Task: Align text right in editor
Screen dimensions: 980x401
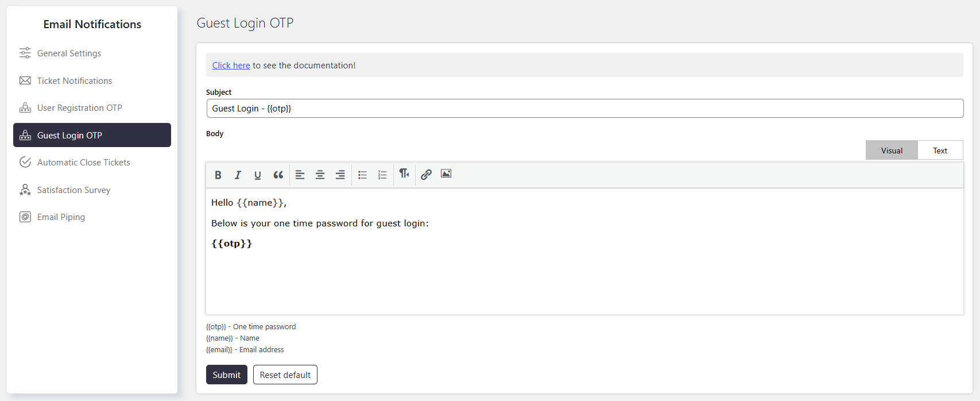Action: tap(340, 175)
